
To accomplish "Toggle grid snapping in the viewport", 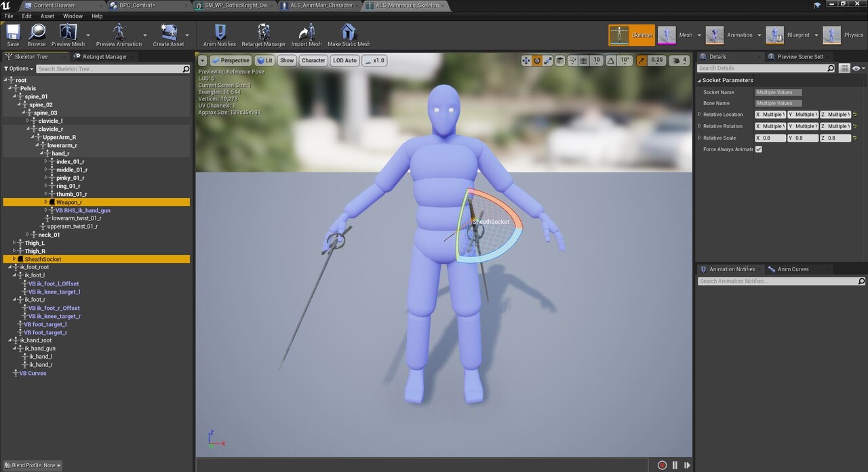I will coord(583,60).
